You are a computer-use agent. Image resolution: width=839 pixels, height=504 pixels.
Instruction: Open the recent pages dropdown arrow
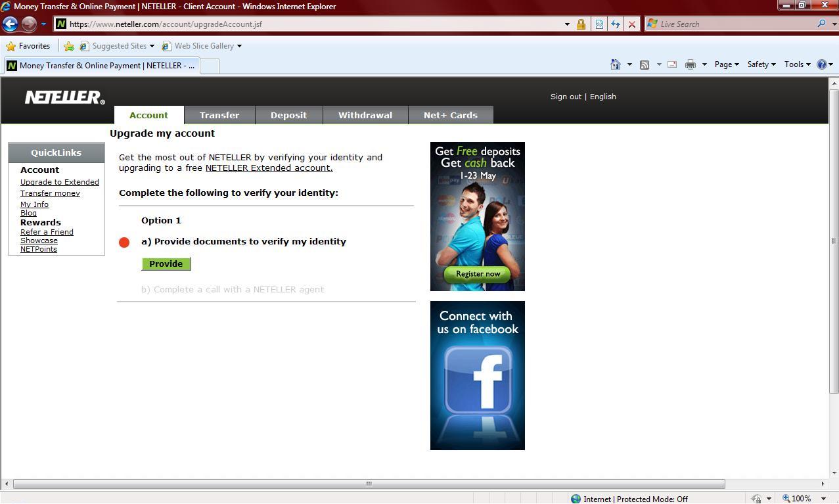[43, 24]
